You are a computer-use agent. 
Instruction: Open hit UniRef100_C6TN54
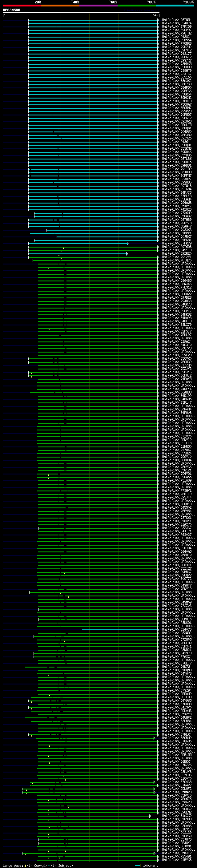click(177, 20)
